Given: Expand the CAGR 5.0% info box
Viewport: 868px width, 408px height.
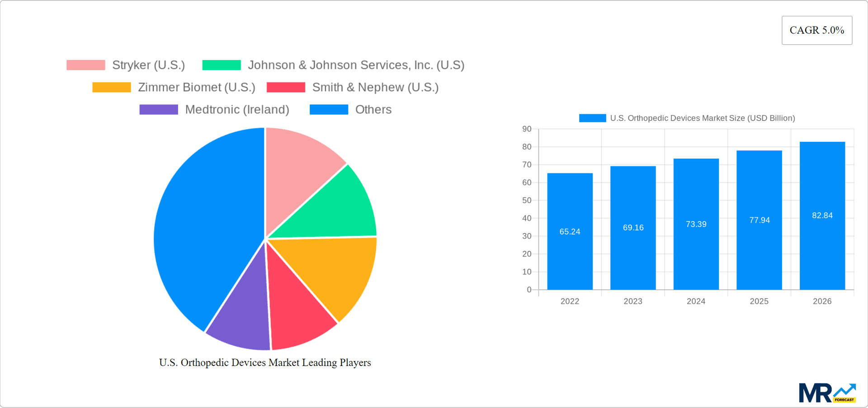Looking at the screenshot, I should click(816, 30).
